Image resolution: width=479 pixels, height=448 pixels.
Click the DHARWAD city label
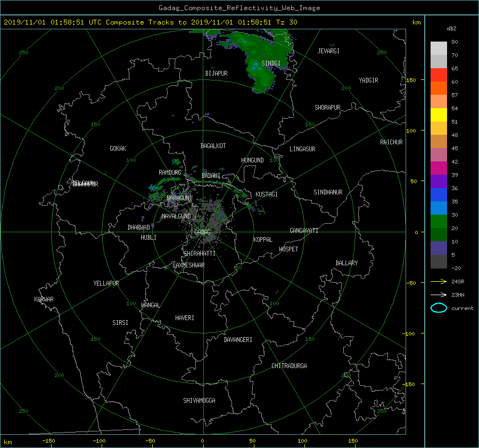click(139, 227)
